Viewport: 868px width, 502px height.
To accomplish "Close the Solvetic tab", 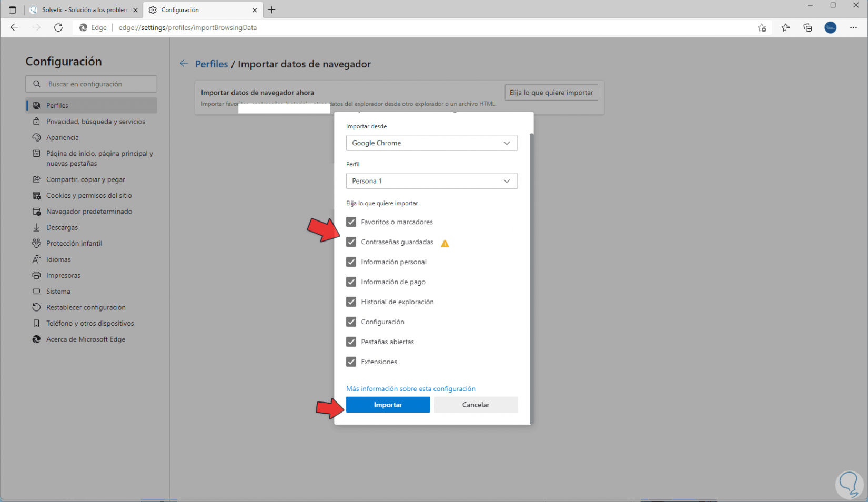I will coord(135,10).
